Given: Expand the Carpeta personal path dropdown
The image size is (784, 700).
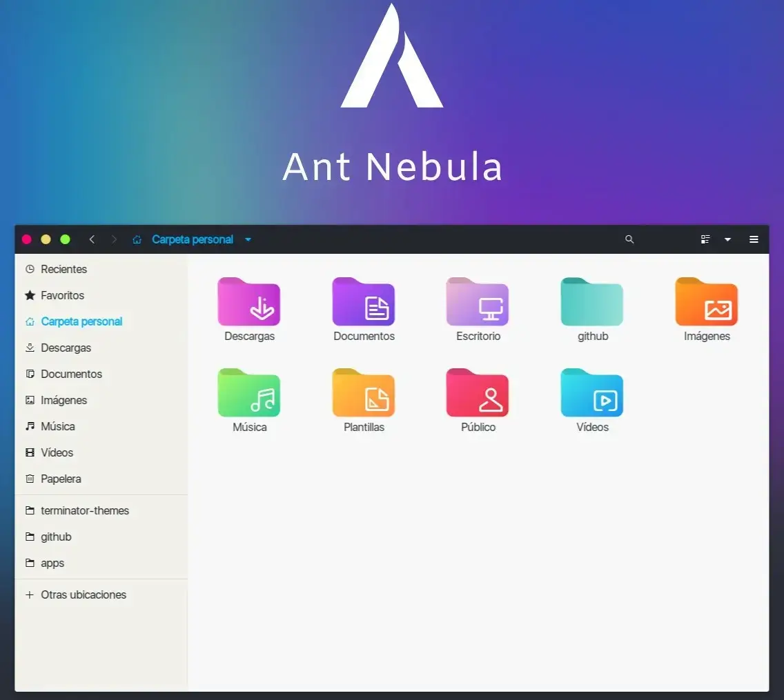Looking at the screenshot, I should [x=248, y=240].
